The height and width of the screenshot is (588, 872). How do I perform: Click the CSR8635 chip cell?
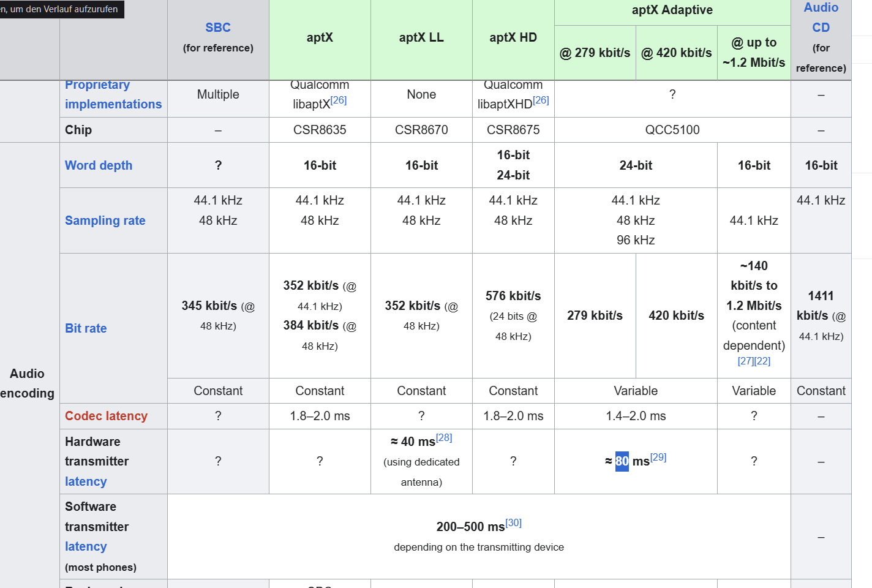point(320,130)
